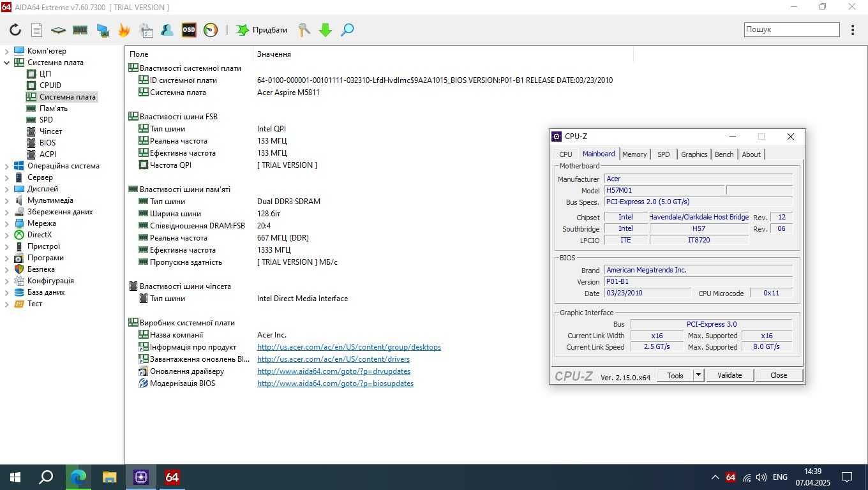
Task: Click the memory module toolbar icon
Action: (80, 30)
